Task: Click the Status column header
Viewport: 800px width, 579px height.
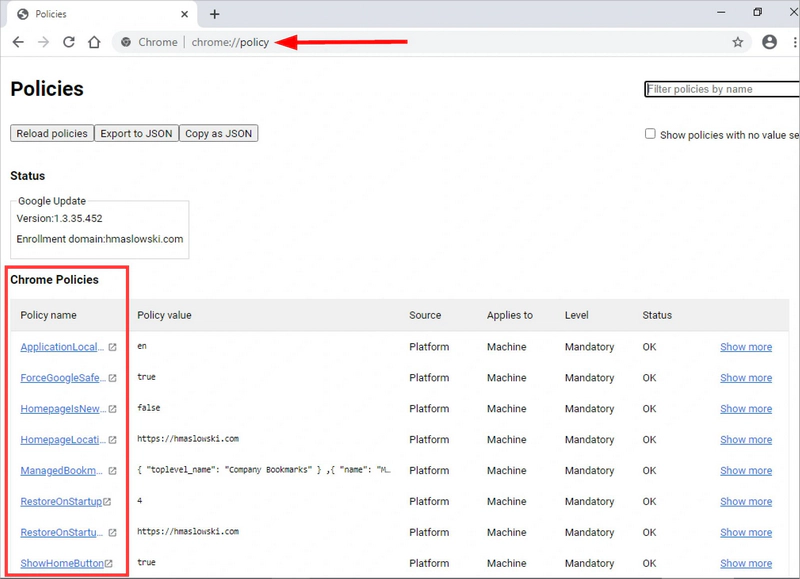Action: tap(657, 315)
